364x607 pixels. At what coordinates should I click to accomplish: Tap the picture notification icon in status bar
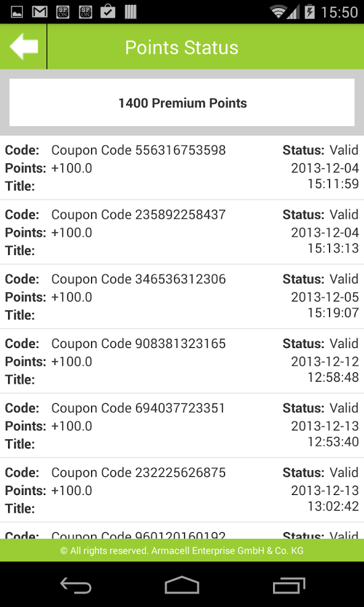click(17, 12)
